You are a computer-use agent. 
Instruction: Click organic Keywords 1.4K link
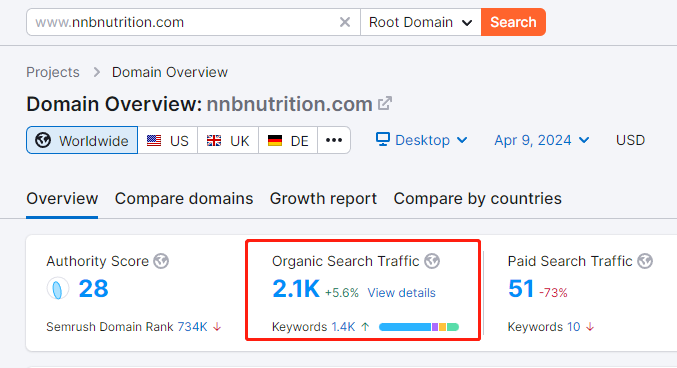coord(343,327)
